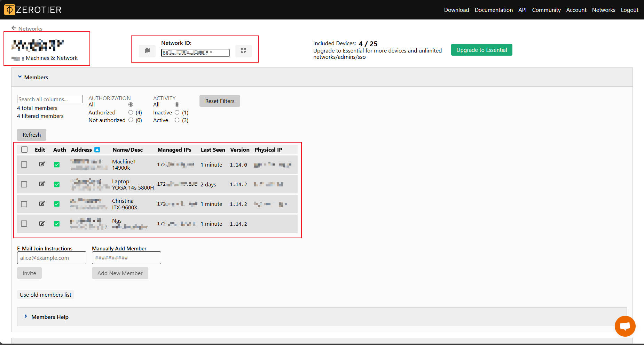This screenshot has width=644, height=345.
Task: Copy the Network ID using the copy icon
Action: 147,51
